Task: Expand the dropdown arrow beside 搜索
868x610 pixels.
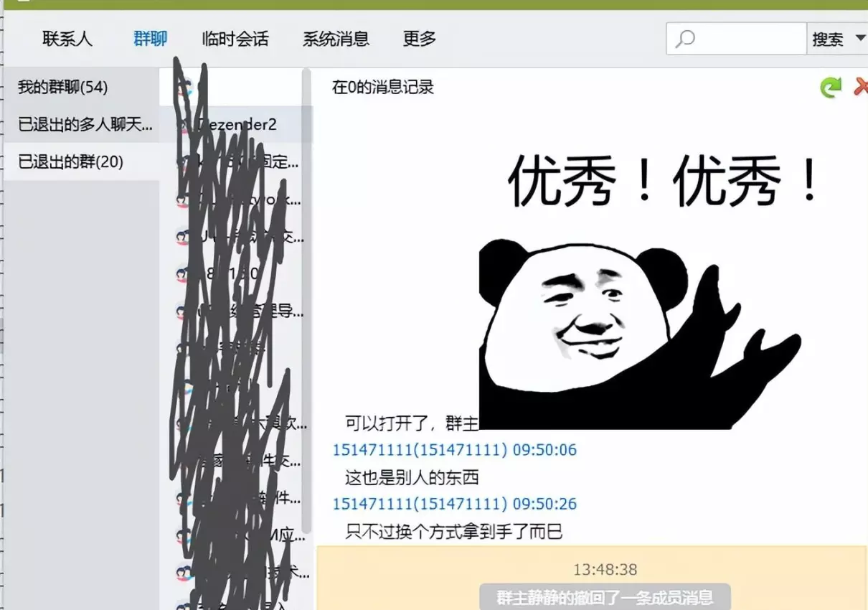Action: click(860, 39)
